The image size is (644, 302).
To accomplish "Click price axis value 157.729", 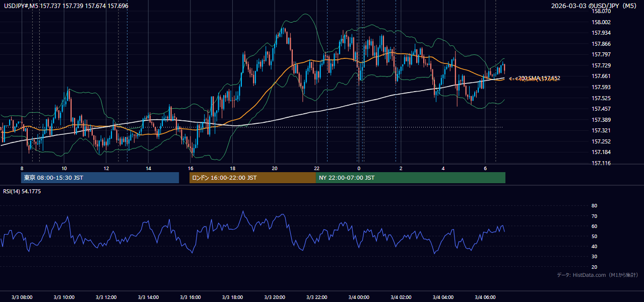I will pyautogui.click(x=601, y=65).
